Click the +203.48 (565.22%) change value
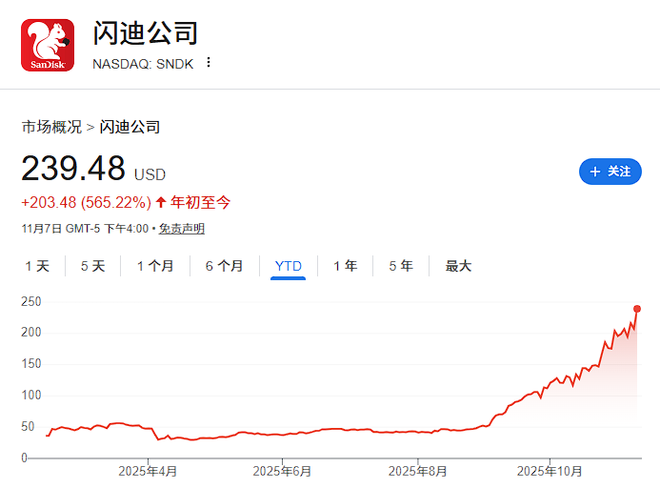Image resolution: width=660 pixels, height=488 pixels. click(86, 202)
